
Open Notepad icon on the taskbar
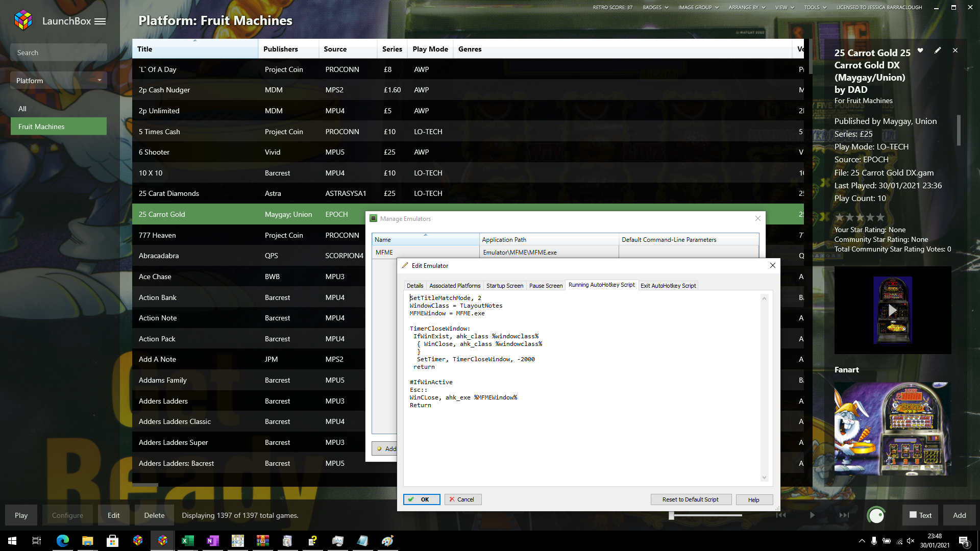point(363,541)
